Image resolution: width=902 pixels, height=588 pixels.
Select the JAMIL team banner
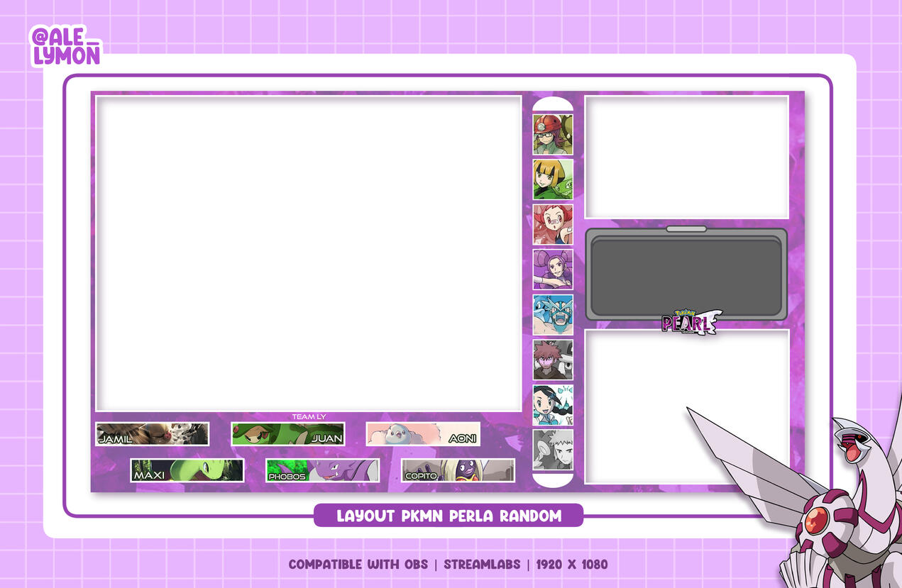(153, 434)
